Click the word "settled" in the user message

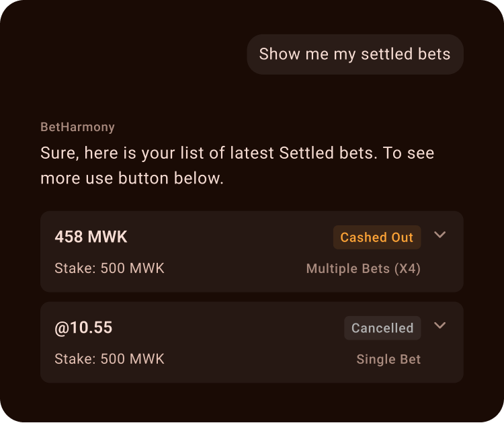coord(385,54)
